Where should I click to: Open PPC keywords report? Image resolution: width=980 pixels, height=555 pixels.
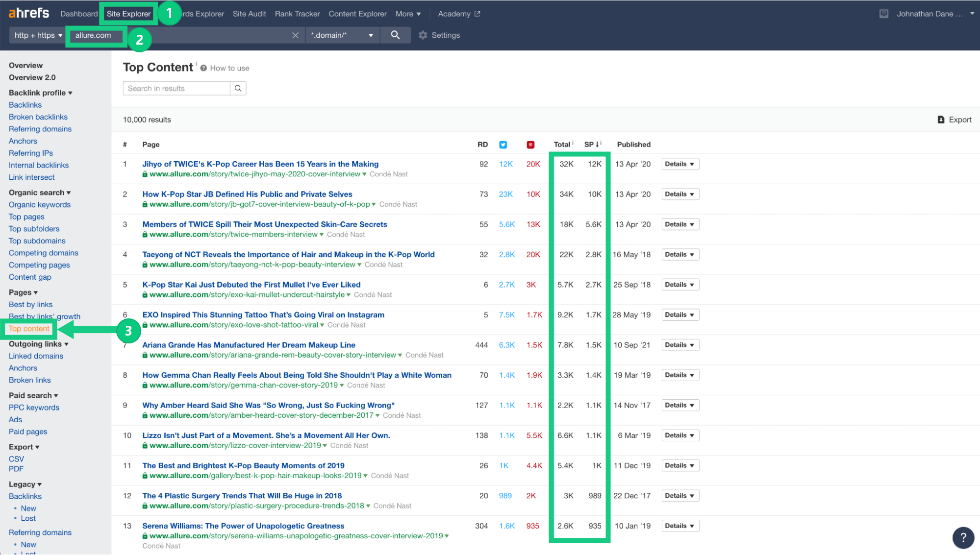[x=34, y=408]
